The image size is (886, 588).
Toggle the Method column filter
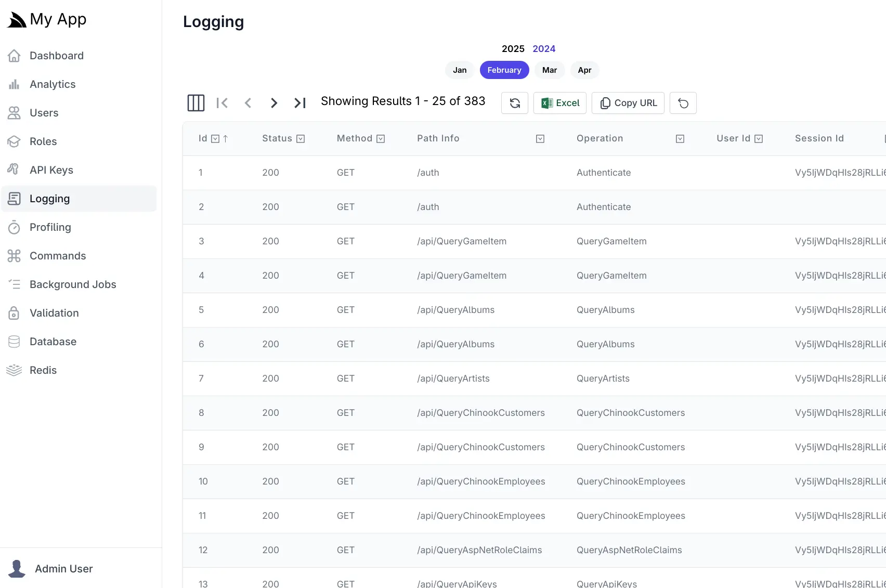[x=381, y=138]
